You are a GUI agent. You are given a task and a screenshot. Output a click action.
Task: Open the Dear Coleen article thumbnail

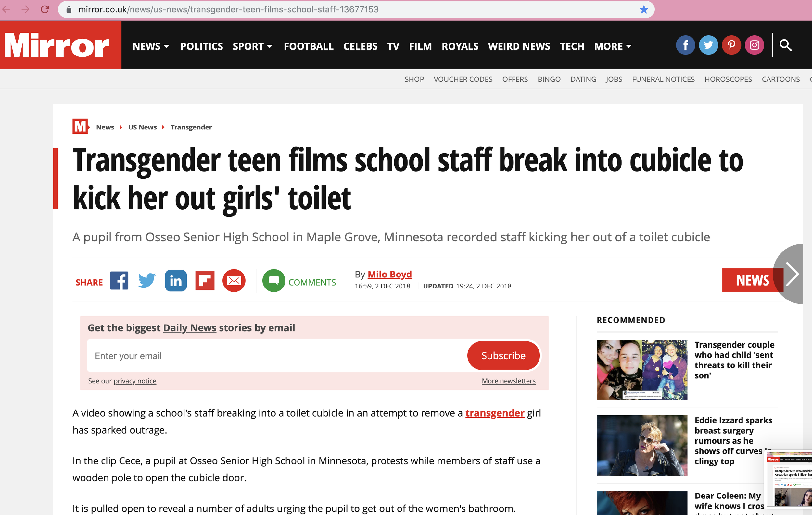[x=642, y=503]
